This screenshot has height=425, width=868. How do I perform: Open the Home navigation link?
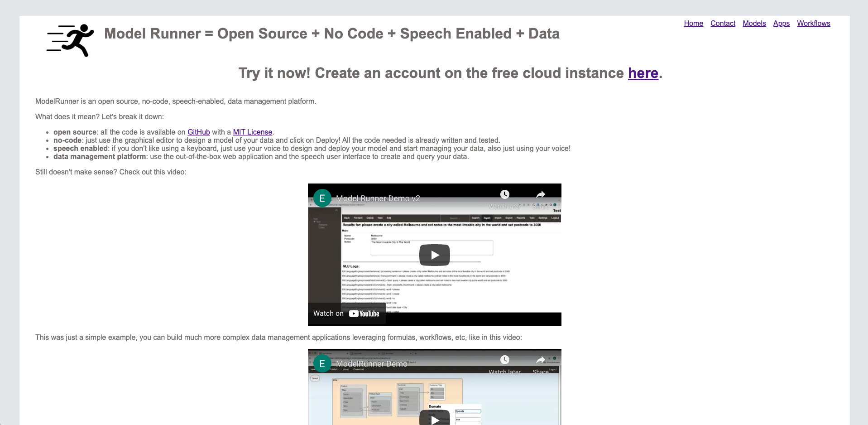click(693, 24)
